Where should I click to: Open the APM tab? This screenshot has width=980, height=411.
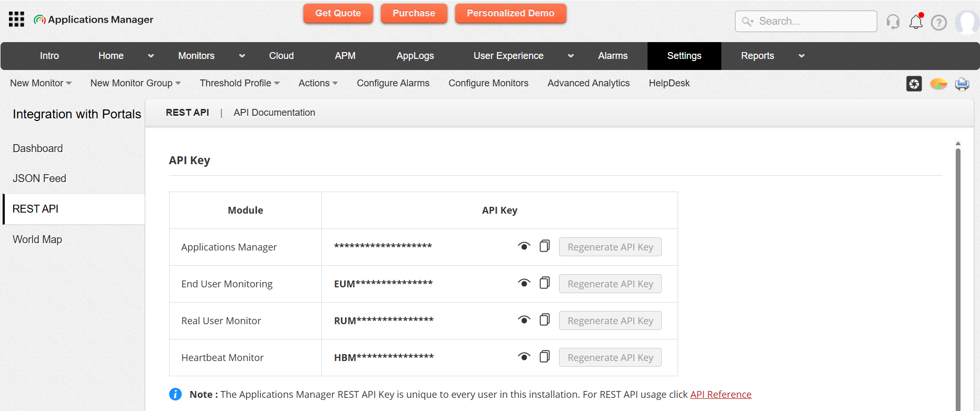coord(345,56)
